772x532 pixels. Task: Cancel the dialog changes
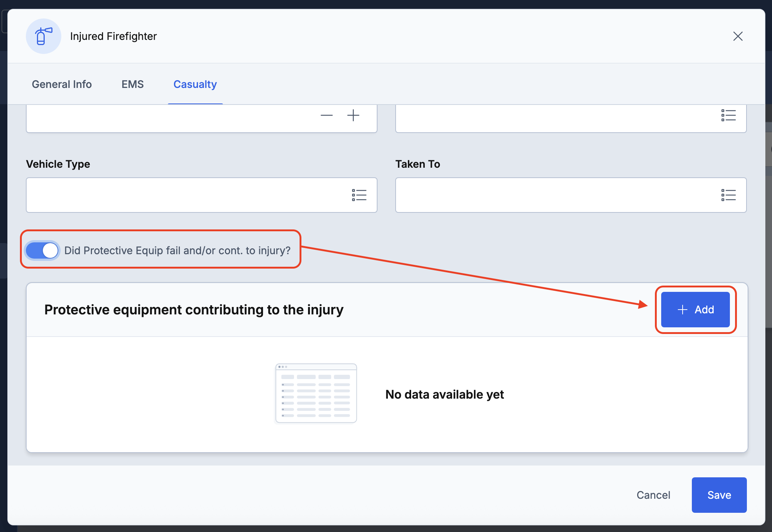(653, 495)
